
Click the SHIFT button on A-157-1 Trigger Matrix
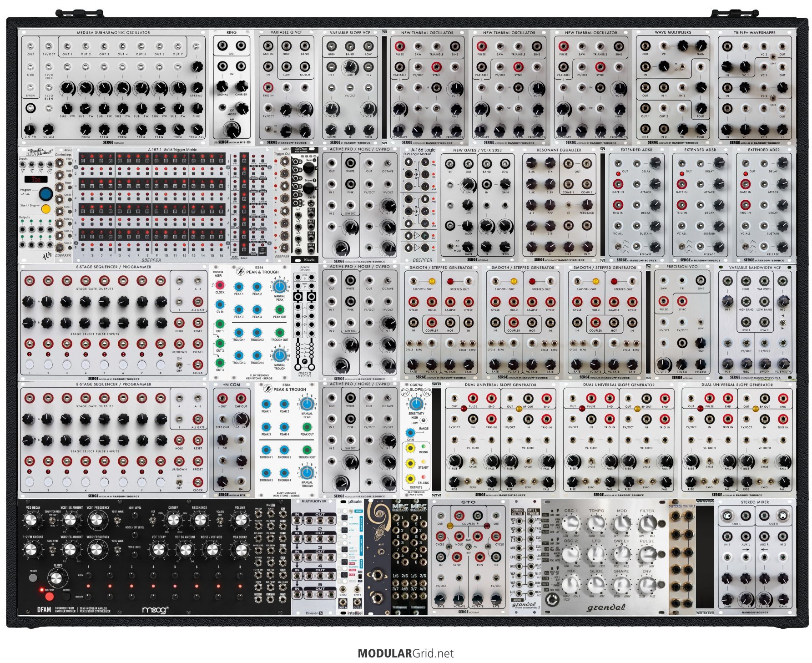click(263, 249)
